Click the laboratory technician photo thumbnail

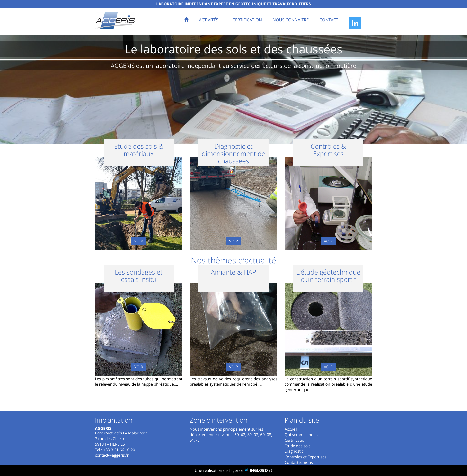pos(328,203)
